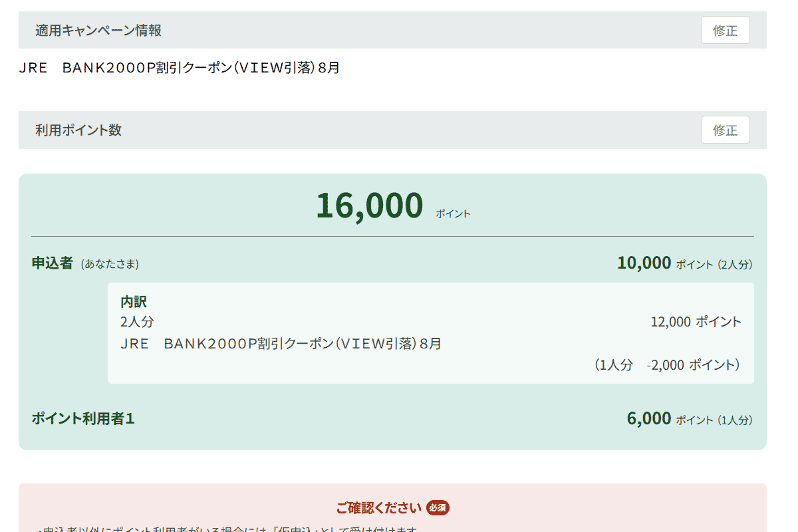This screenshot has height=532, width=798.
Task: Click the 12,000 ポイント value
Action: click(696, 322)
